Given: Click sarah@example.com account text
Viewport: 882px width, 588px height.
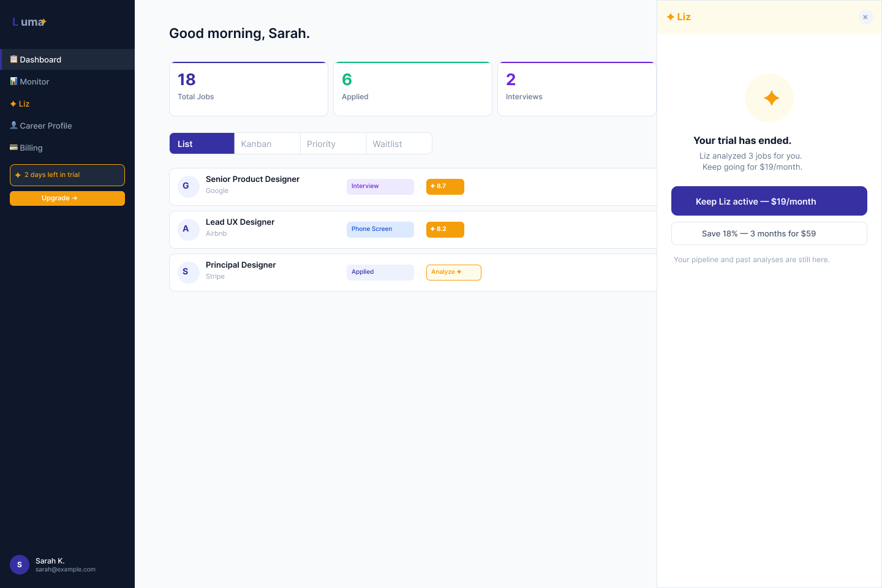Looking at the screenshot, I should click(x=66, y=570).
